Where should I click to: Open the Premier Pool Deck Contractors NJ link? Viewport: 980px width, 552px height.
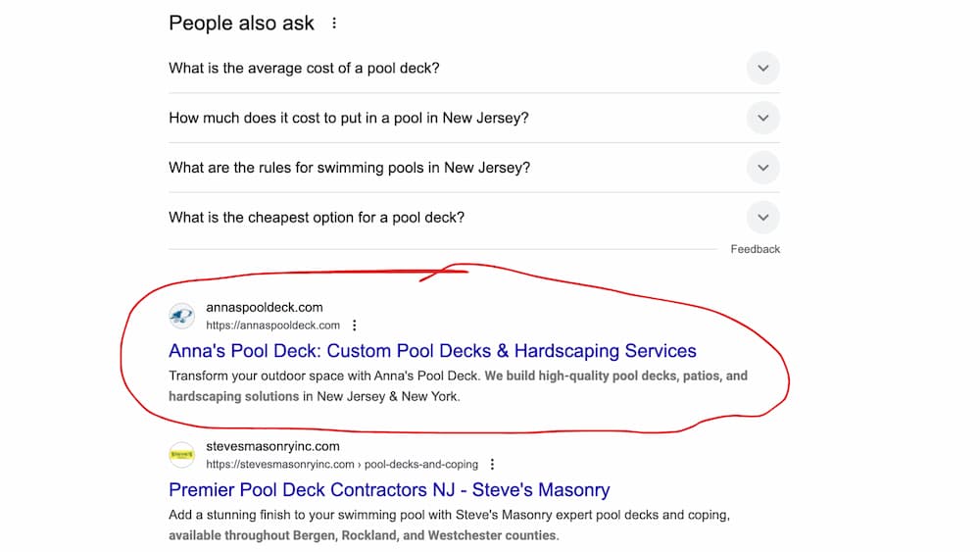[x=389, y=489]
